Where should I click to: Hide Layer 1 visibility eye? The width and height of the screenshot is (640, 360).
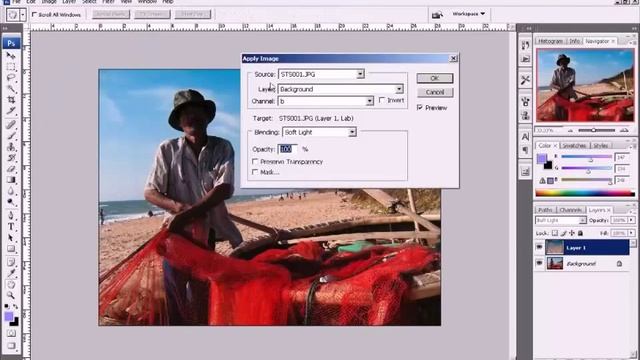[539, 247]
